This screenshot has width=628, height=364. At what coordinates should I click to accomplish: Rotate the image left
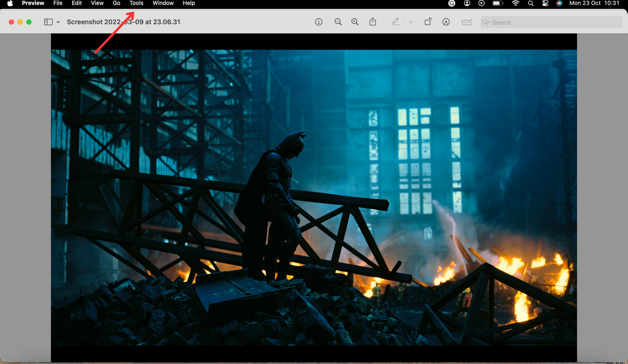[427, 22]
